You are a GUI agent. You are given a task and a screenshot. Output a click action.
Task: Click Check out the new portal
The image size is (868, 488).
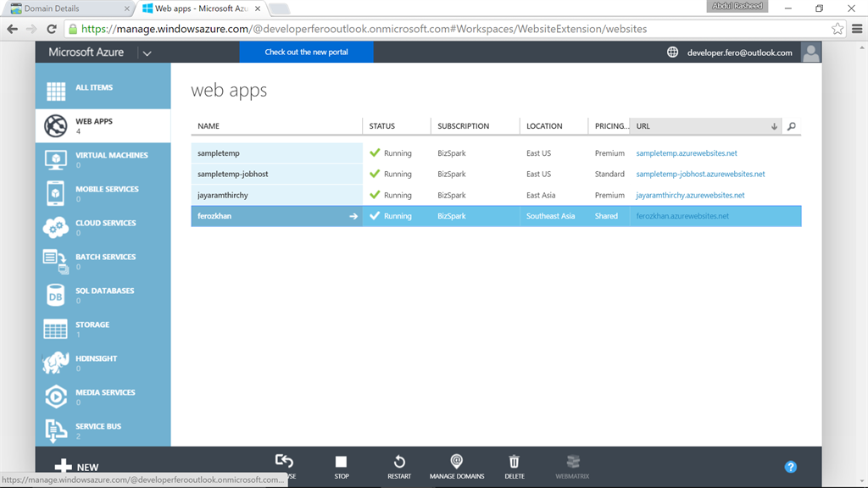[x=306, y=52]
